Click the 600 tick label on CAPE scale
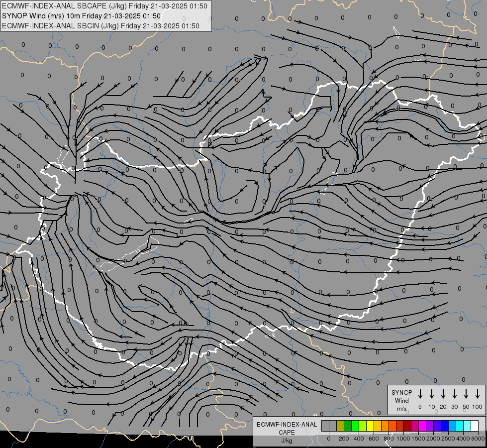The width and height of the screenshot is (487, 448). pyautogui.click(x=374, y=439)
